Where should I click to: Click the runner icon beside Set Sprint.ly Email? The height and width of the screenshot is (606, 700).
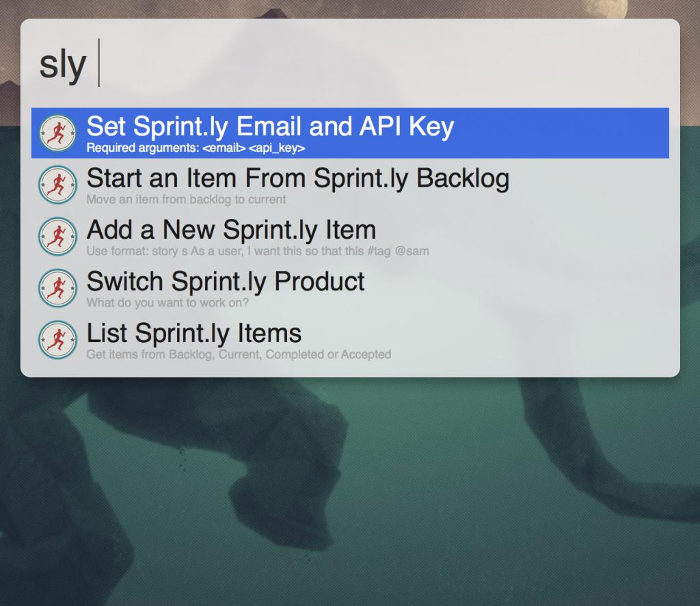click(x=57, y=133)
